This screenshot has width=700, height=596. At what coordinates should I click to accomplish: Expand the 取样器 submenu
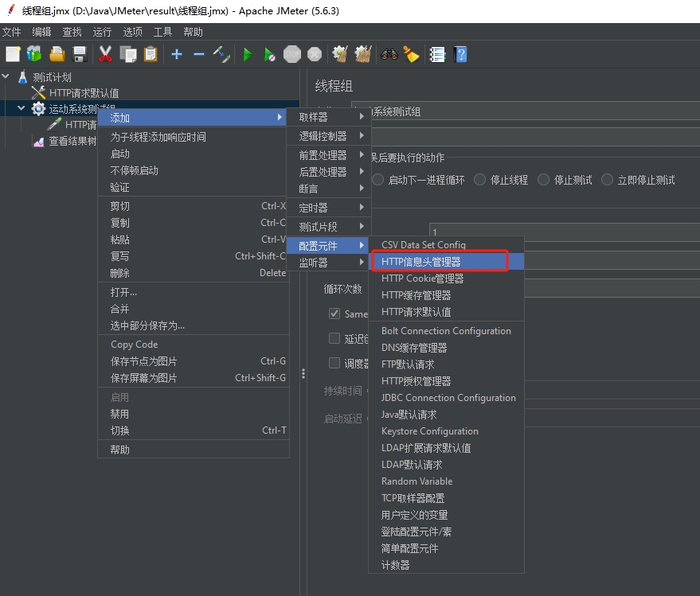pyautogui.click(x=328, y=117)
